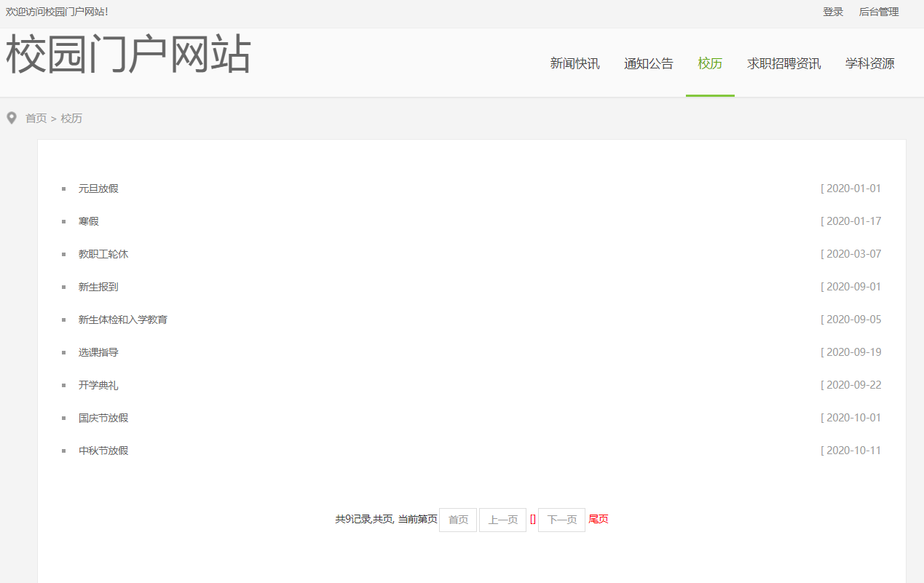Viewport: 924px width, 583px height.
Task: Click the 欢迎访问校园门户网站 welcome text
Action: tap(57, 12)
